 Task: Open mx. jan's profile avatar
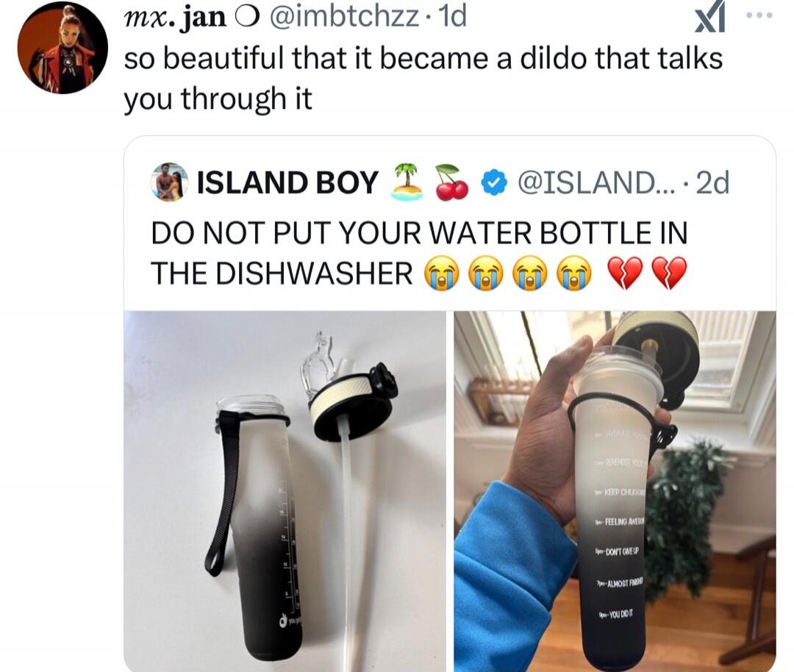pos(62,49)
